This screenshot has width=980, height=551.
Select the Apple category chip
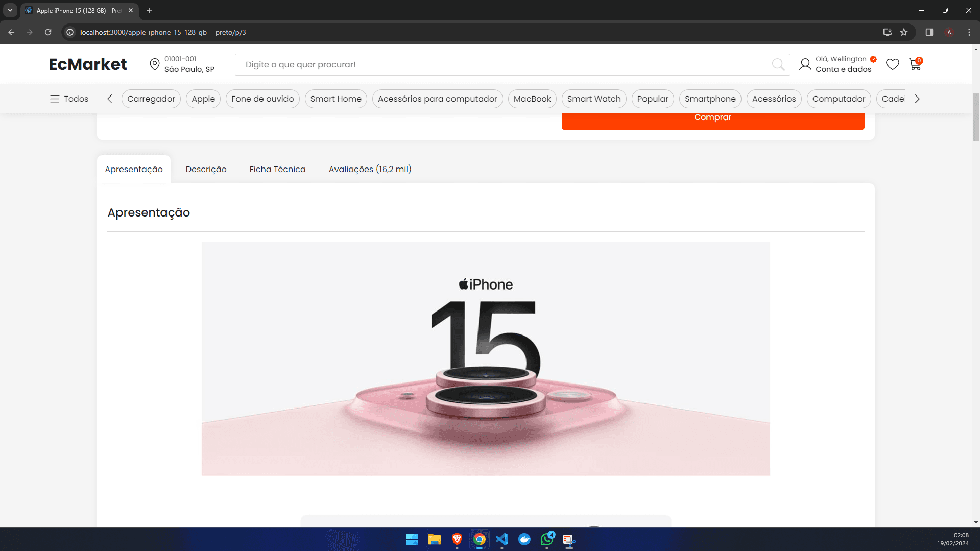coord(203,99)
